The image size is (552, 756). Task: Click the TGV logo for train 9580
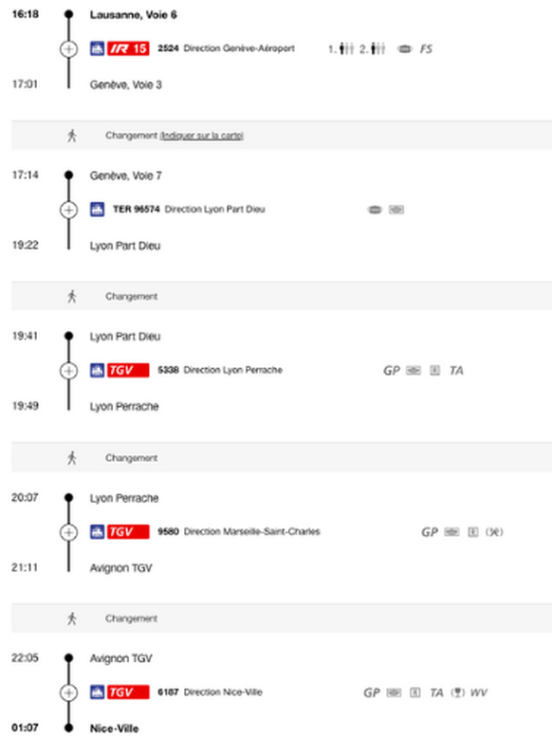pos(128,532)
